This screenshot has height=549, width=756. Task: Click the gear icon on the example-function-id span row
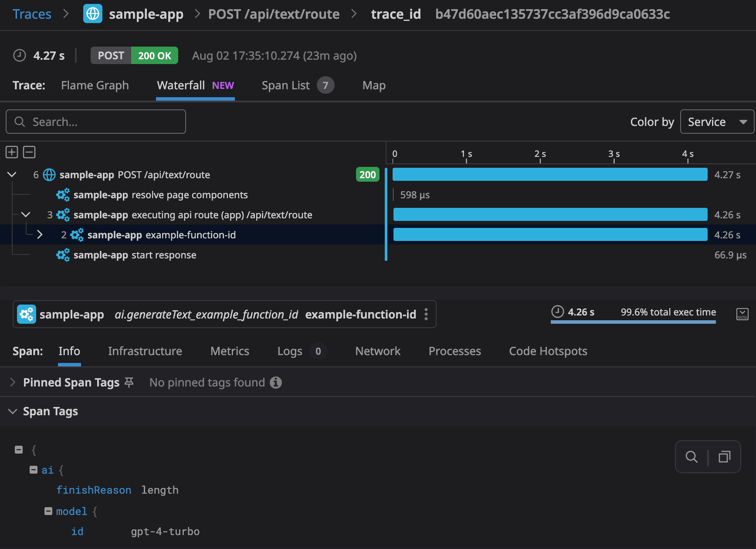77,234
